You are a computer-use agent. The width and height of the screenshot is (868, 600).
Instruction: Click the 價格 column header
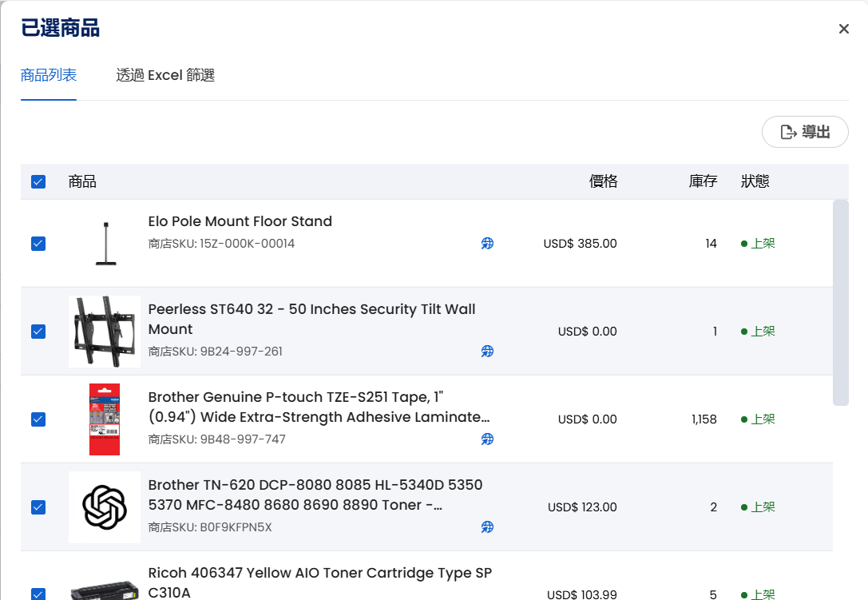pyautogui.click(x=603, y=182)
